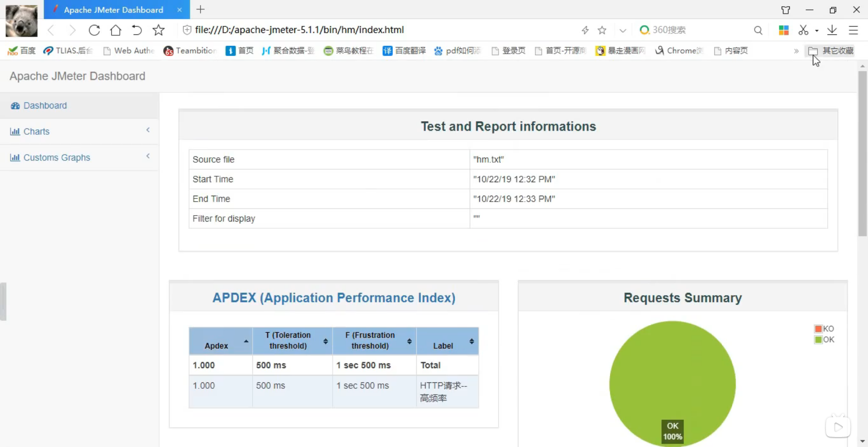Viewport: 868px width, 447px height.
Task: Click the KO red legend swatch
Action: (x=818, y=329)
